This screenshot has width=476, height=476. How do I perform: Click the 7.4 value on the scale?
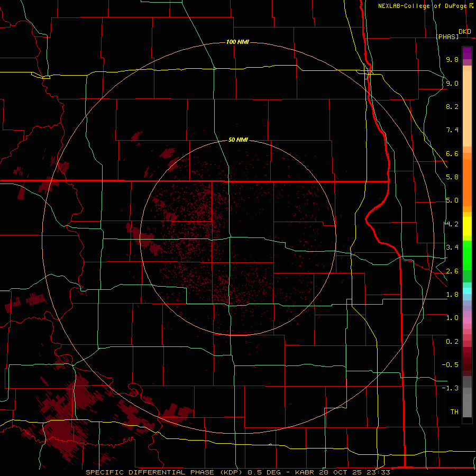(x=452, y=130)
